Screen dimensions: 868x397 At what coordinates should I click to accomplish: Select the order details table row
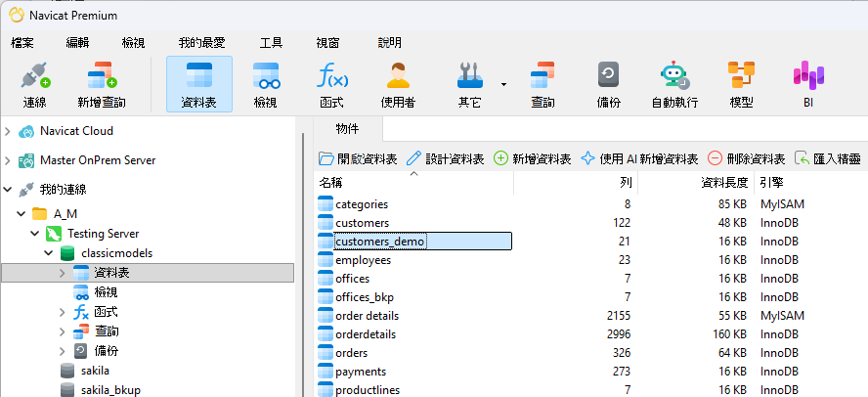click(592, 316)
